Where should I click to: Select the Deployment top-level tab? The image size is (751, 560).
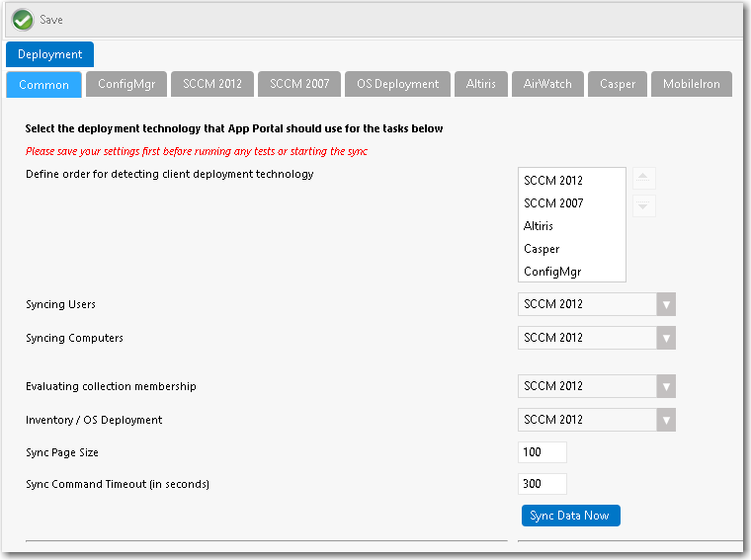49,54
